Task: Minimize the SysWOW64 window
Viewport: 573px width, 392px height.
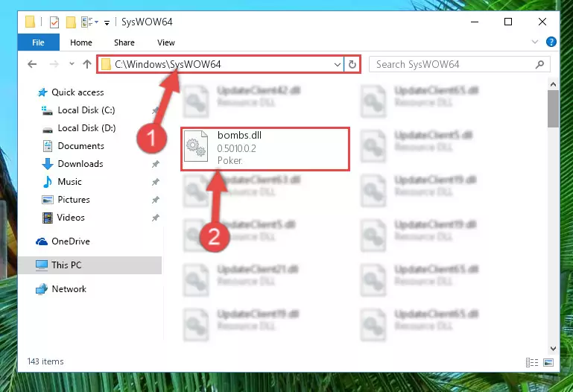Action: click(475, 22)
